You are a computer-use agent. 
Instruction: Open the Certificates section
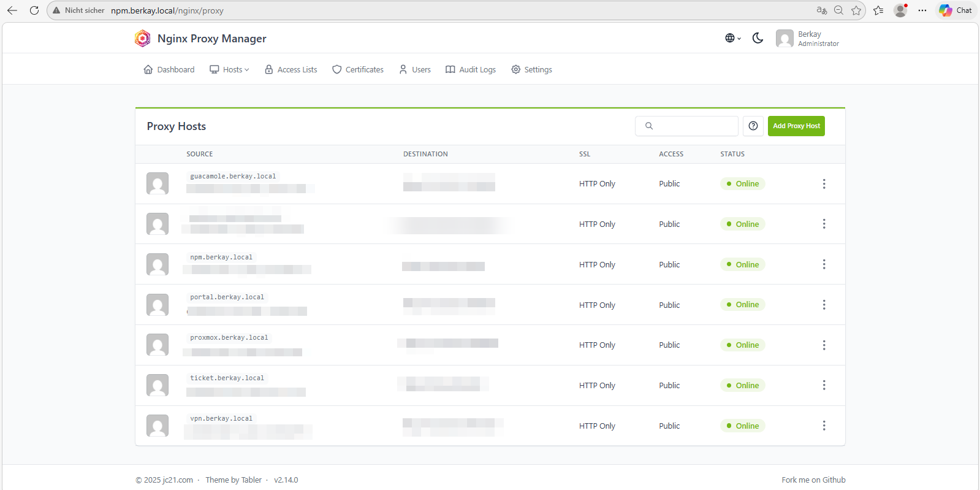tap(358, 70)
